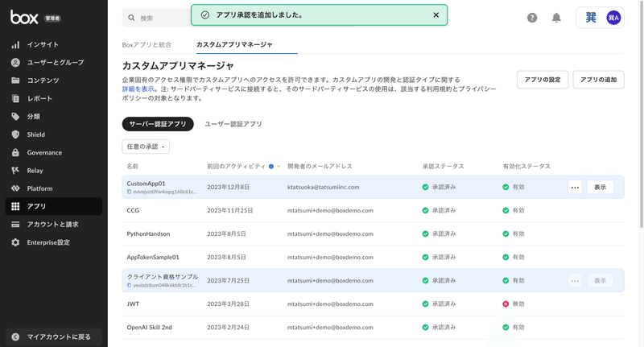Screen dimensions: 644x347
Task: Click 表示 button for クライアント資格サンプル
Action: point(600,281)
